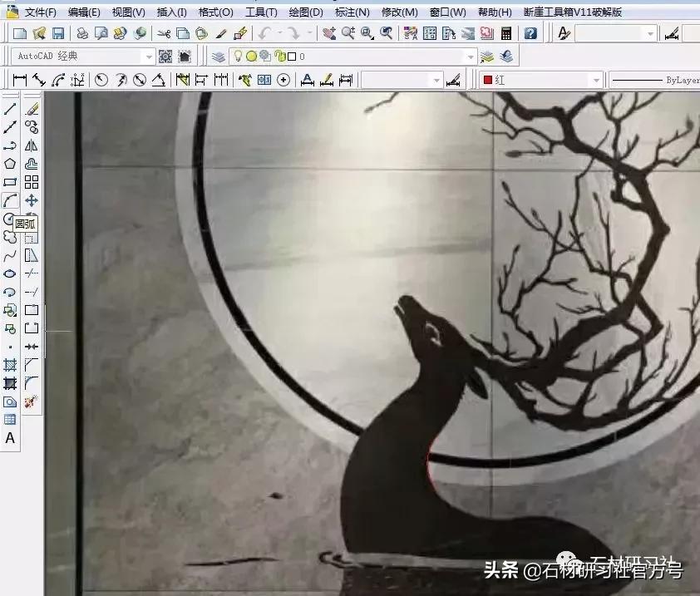Select the Multiline Text tool
Viewport: 700px width, 596px height.
click(11, 438)
